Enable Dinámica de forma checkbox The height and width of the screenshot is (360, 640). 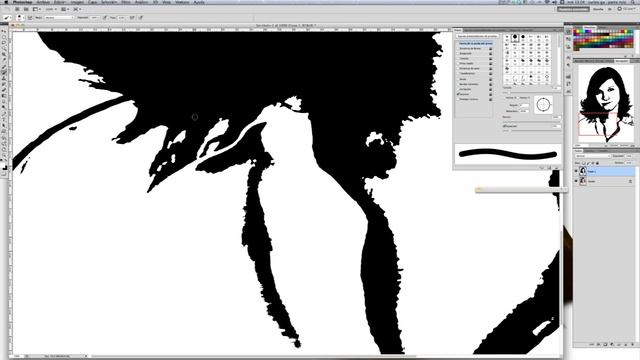[458, 48]
